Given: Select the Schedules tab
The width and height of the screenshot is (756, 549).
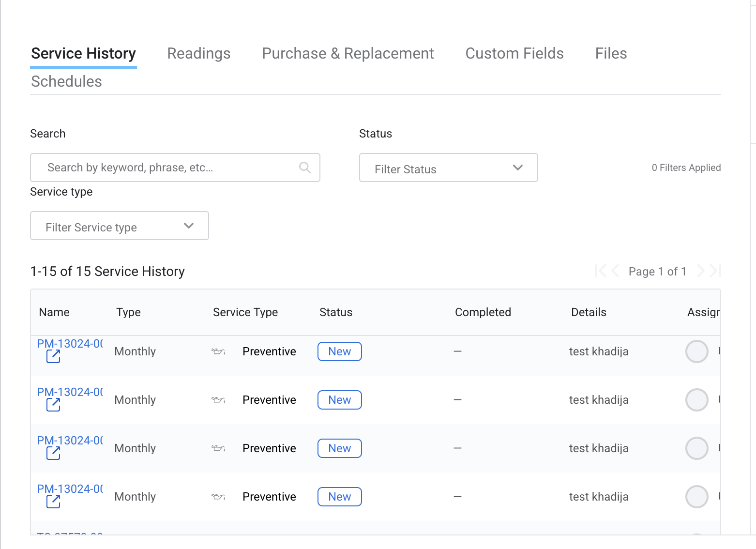Looking at the screenshot, I should 66,82.
